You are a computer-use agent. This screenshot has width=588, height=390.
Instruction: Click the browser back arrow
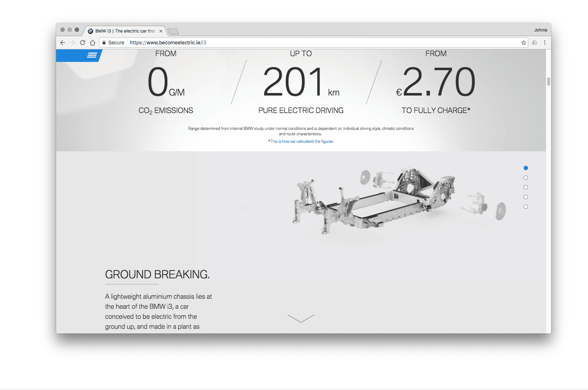(x=63, y=43)
